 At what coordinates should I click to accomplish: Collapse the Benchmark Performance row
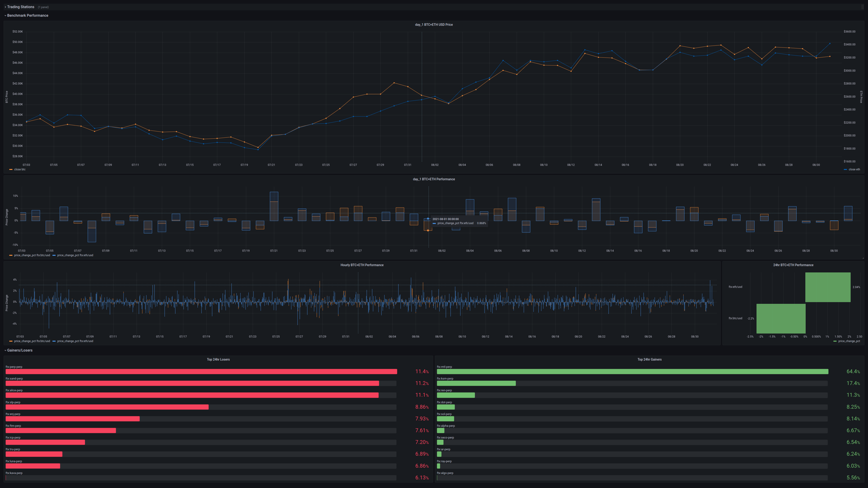[x=5, y=15]
